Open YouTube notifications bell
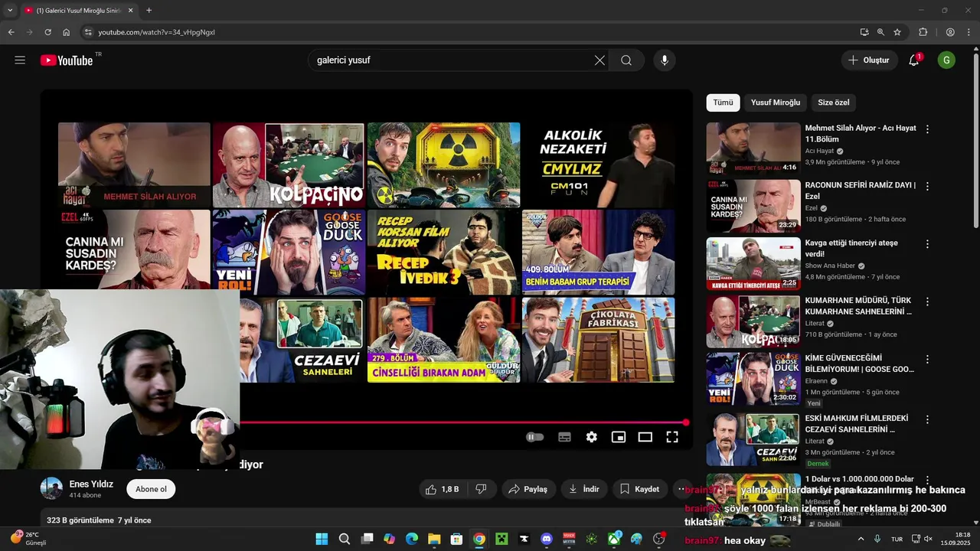Viewport: 980px width, 551px height. [x=914, y=60]
